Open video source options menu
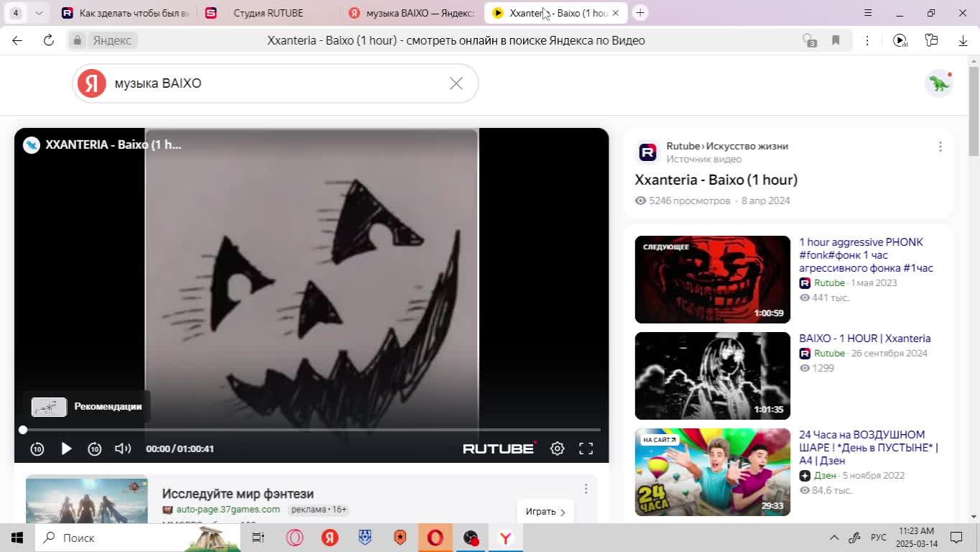Image resolution: width=980 pixels, height=552 pixels. point(940,147)
